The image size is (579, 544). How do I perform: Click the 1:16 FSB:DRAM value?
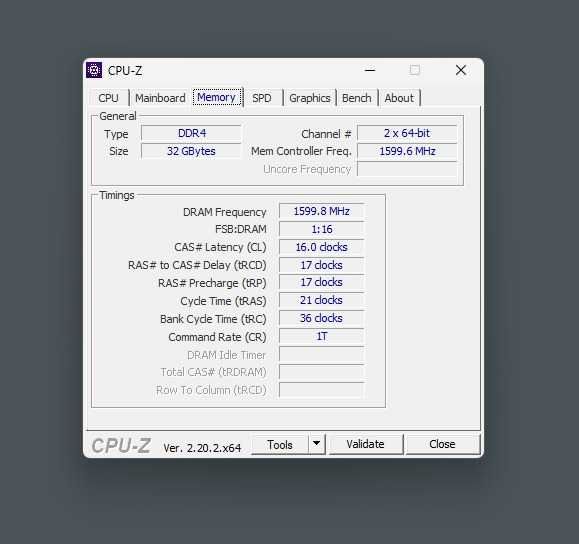click(x=322, y=229)
